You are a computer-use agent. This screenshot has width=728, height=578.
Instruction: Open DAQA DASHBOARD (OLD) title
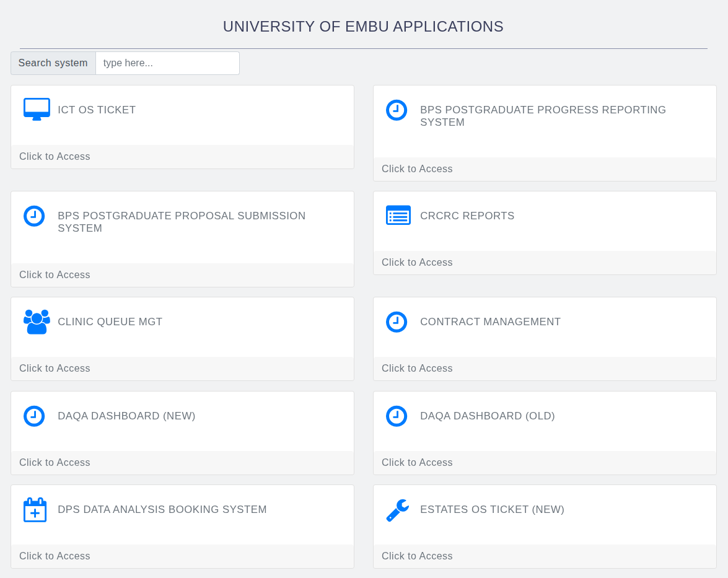point(488,416)
